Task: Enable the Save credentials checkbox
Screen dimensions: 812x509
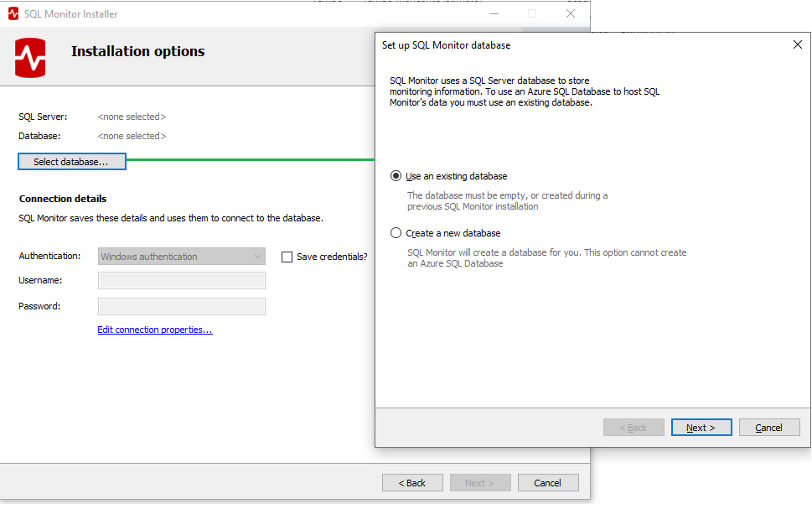Action: [x=287, y=256]
